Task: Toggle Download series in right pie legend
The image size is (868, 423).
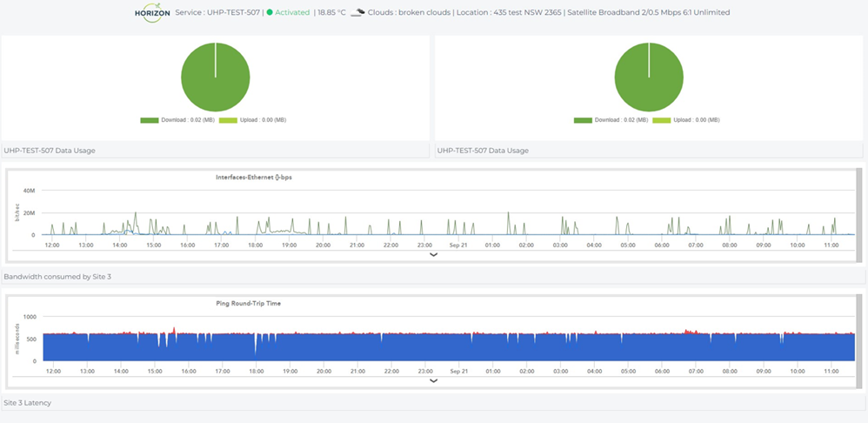Action: click(x=611, y=120)
